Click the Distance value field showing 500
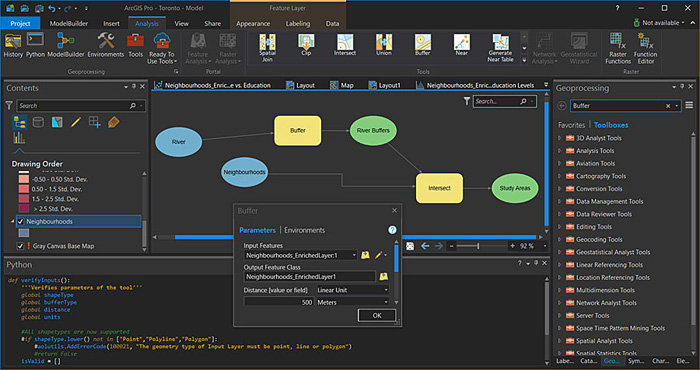 coord(279,302)
